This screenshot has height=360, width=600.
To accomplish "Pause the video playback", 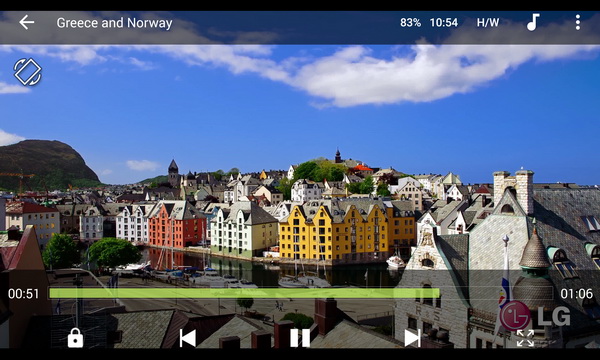I will tap(300, 338).
